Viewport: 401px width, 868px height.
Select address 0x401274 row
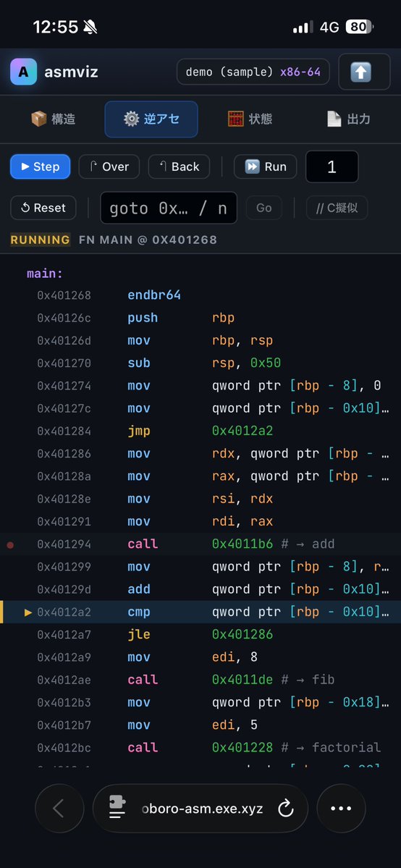[200, 386]
